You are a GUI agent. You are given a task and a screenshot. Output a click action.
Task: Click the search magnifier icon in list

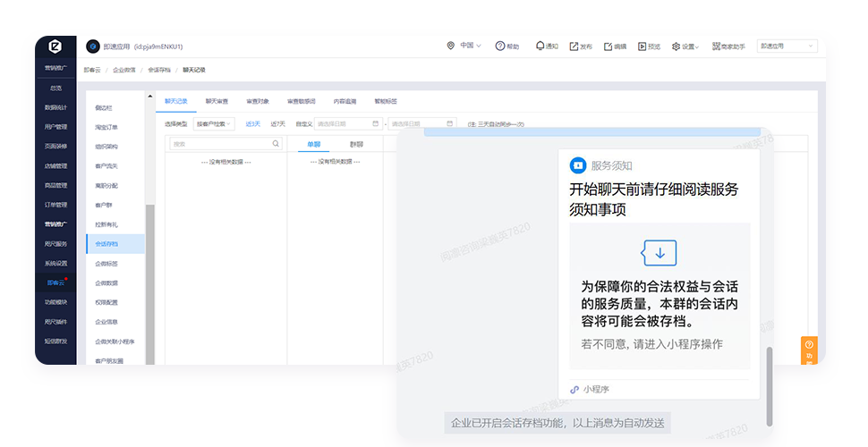click(276, 143)
